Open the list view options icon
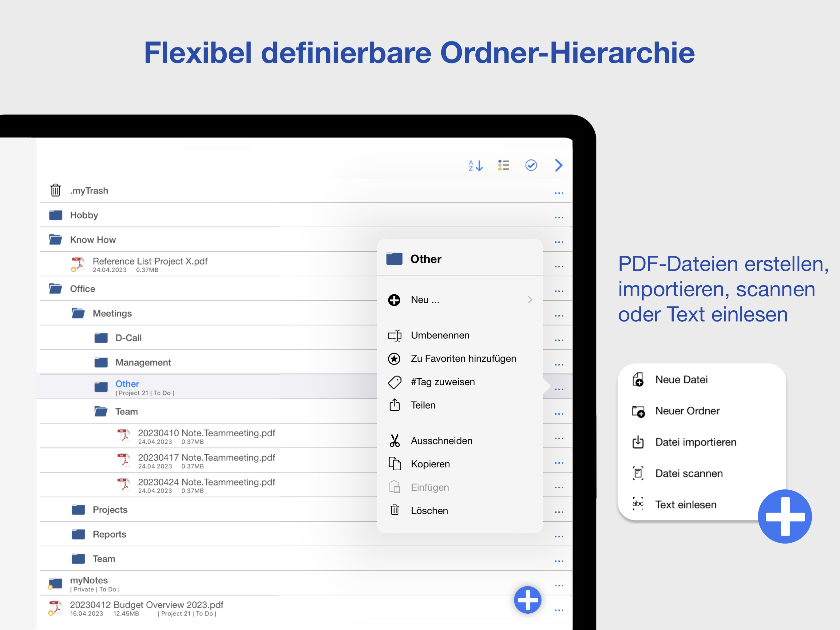This screenshot has height=630, width=840. point(504,165)
